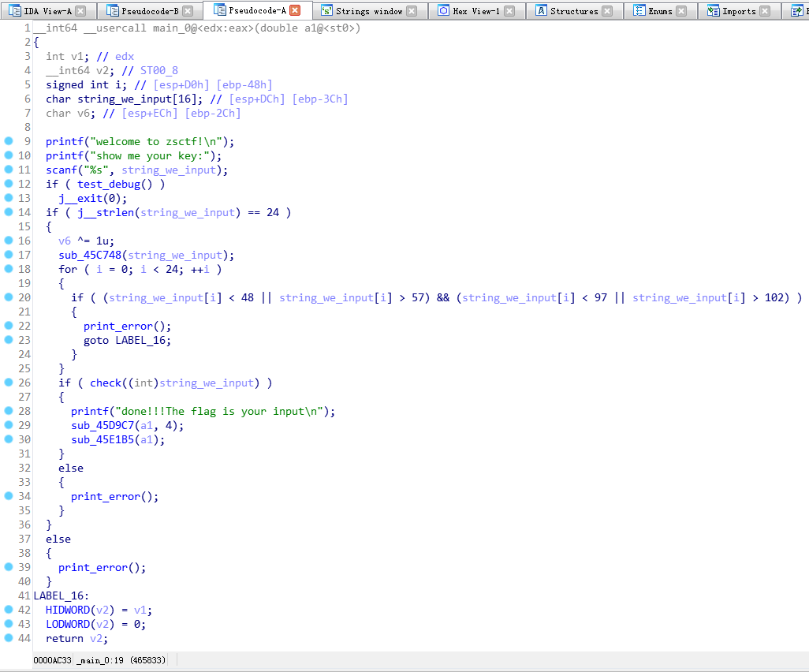Switch to the Imports tab
The width and height of the screenshot is (809, 672).
pos(738,11)
